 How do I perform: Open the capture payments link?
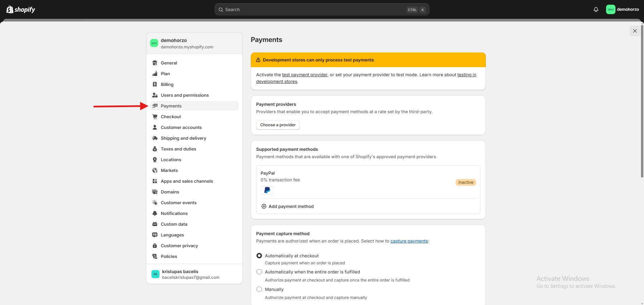tap(409, 241)
